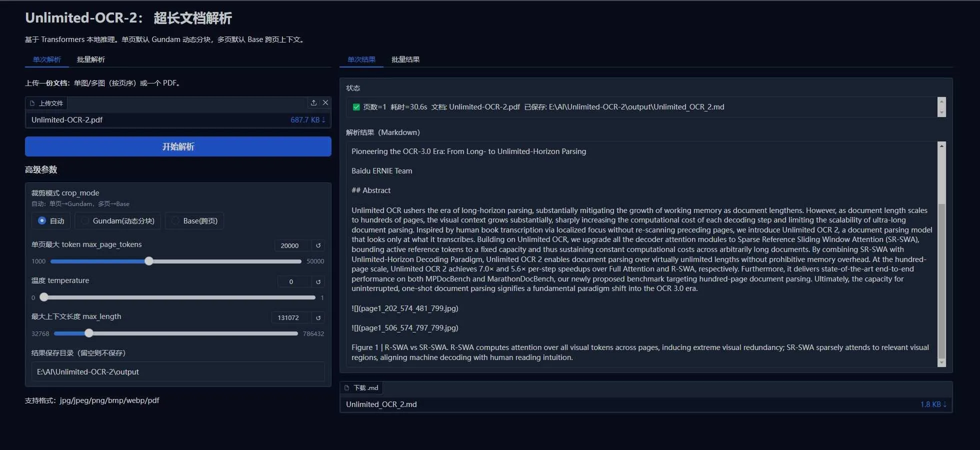Focus the temperature number field showing 0
Screen dimensions: 980x450
pos(294,281)
